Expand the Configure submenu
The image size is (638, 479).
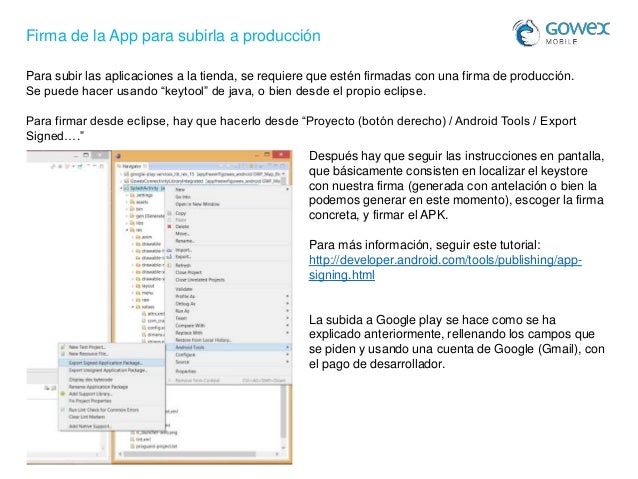[228, 354]
